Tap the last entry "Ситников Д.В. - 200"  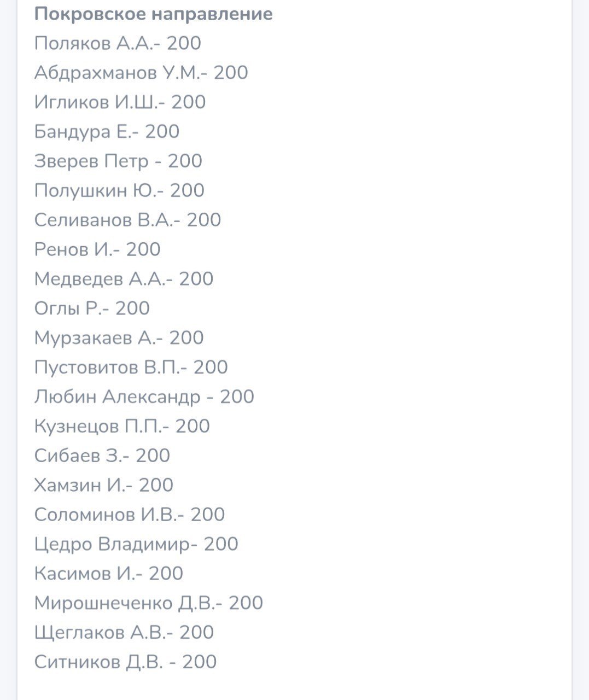pyautogui.click(x=125, y=663)
